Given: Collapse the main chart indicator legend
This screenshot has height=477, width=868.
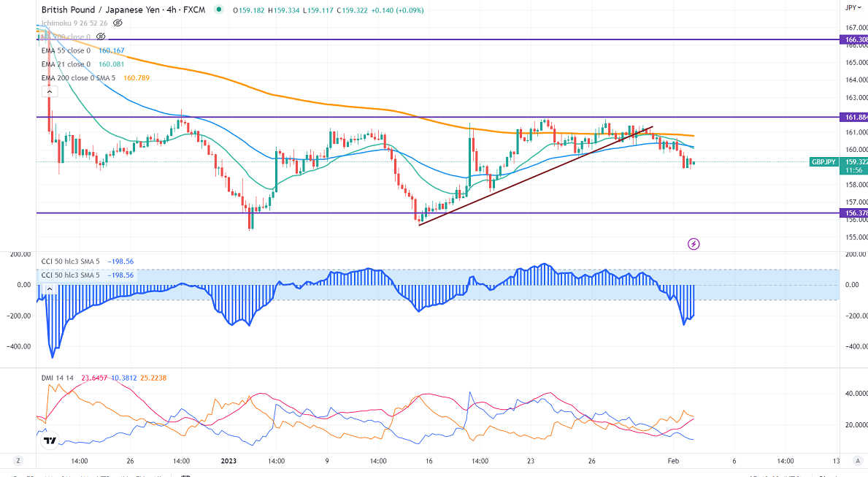Looking at the screenshot, I should [50, 92].
